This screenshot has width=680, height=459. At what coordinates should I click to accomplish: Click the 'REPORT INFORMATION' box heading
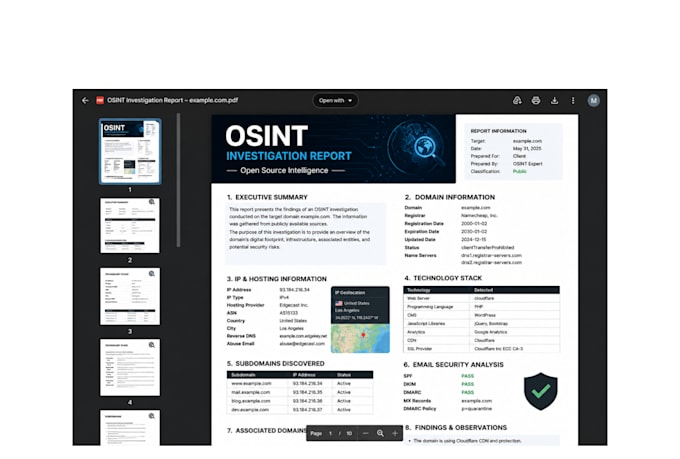pos(498,131)
